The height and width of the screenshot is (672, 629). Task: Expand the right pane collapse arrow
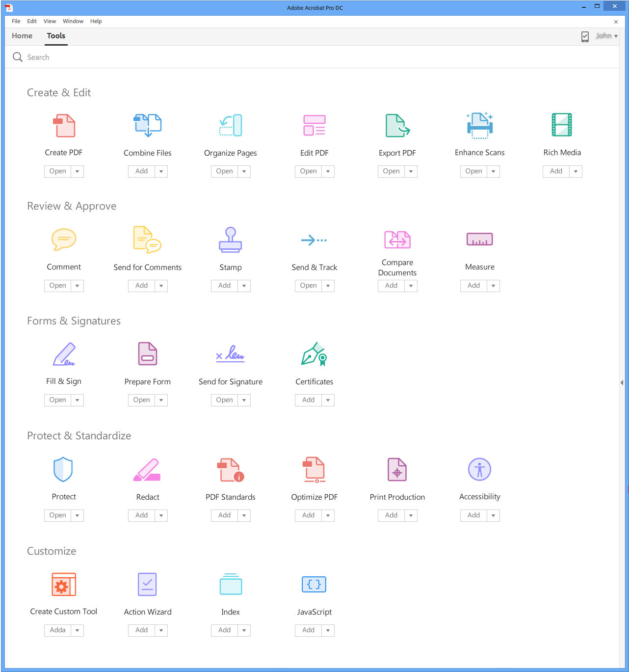pyautogui.click(x=622, y=382)
